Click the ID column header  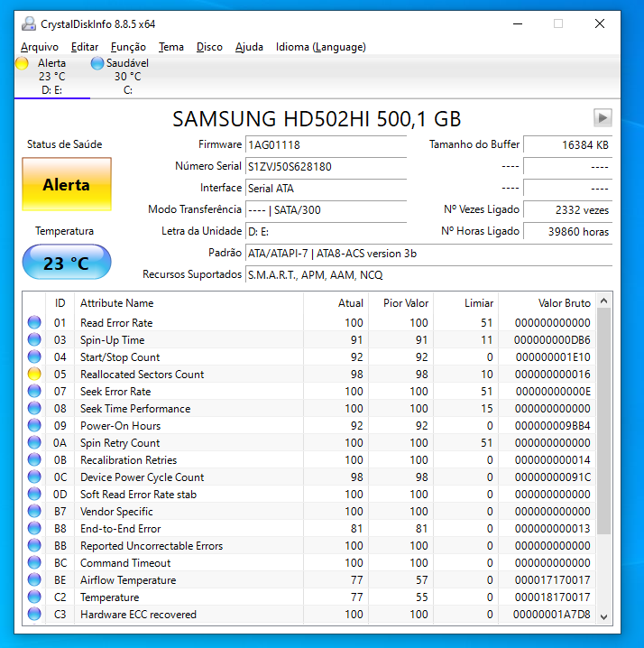click(x=60, y=303)
